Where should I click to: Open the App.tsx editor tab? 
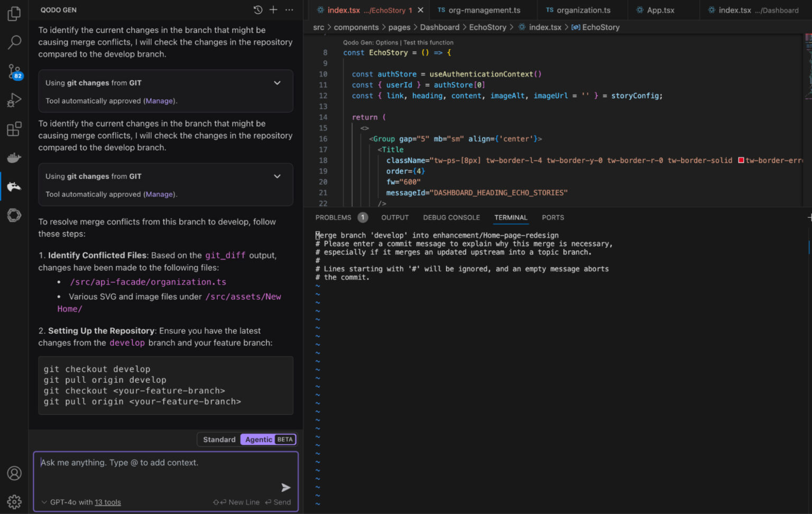pyautogui.click(x=662, y=10)
